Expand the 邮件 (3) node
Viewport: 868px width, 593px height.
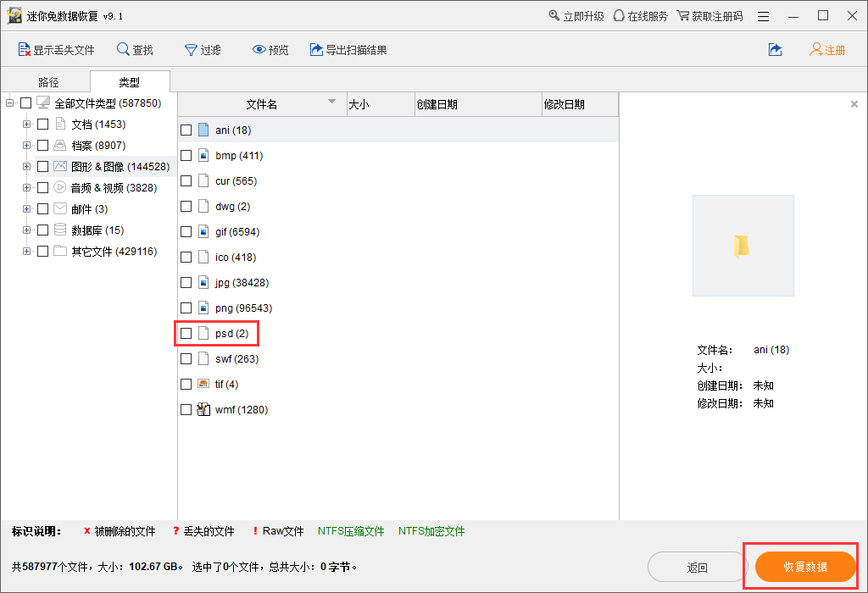pyautogui.click(x=26, y=208)
